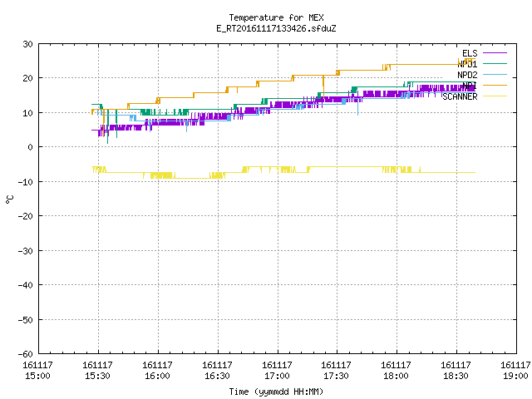532x399 pixels.
Task: Click the y-axis label 20
Action: (x=27, y=78)
